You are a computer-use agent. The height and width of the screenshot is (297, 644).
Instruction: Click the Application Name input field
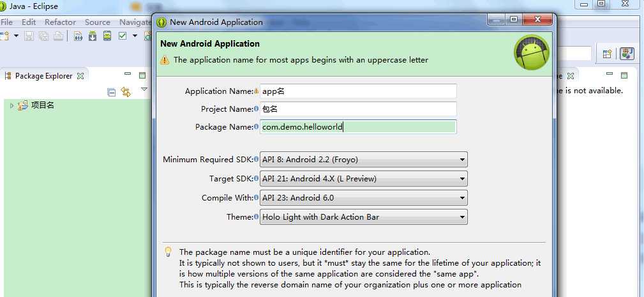pos(358,91)
